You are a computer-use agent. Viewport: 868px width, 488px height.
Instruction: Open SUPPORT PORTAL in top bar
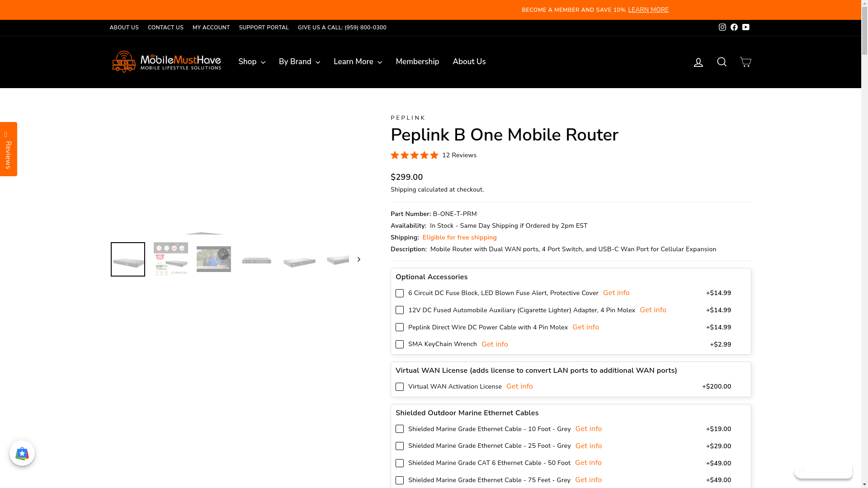264,28
